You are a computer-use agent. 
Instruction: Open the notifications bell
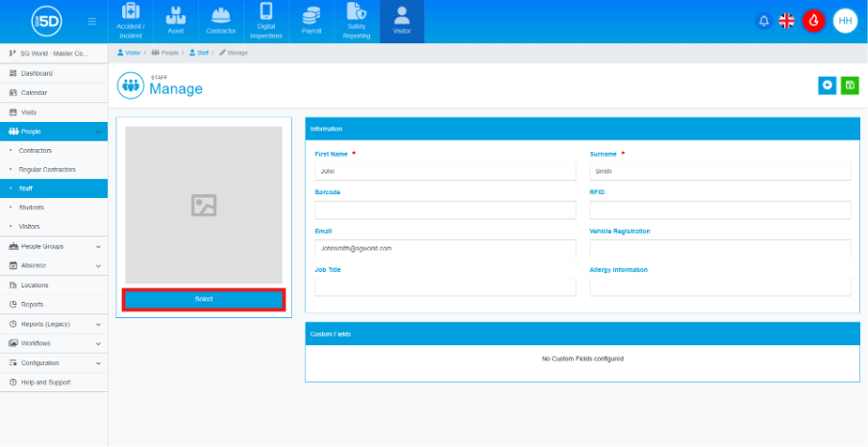(x=764, y=21)
